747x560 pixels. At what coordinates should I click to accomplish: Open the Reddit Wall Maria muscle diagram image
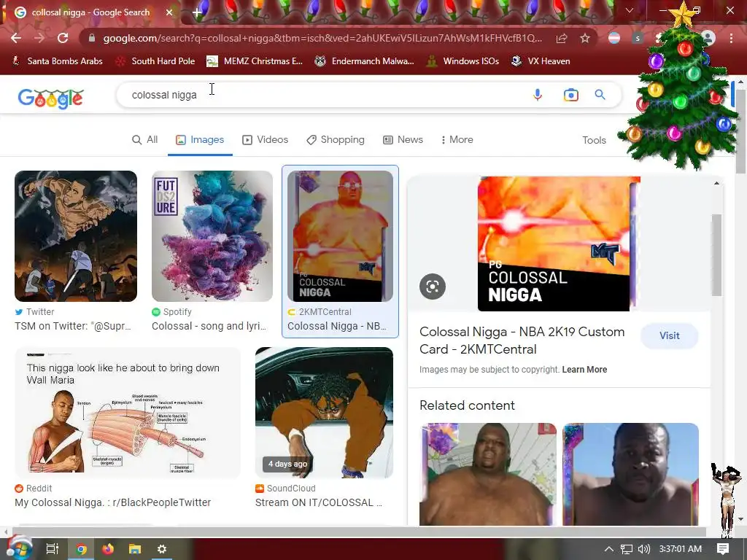[127, 413]
